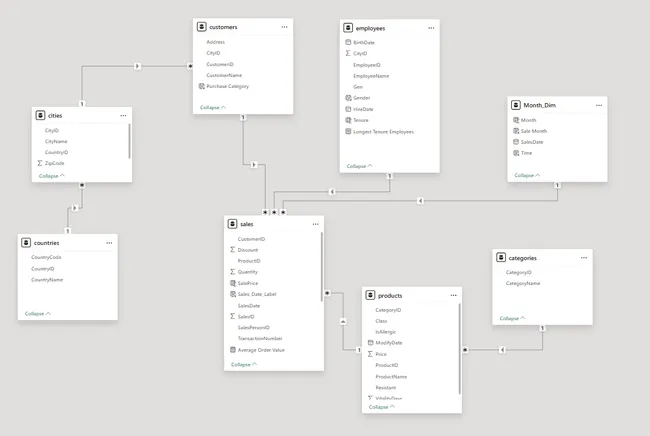650x436 pixels.
Task: Open the customers table more options menu
Action: [284, 27]
